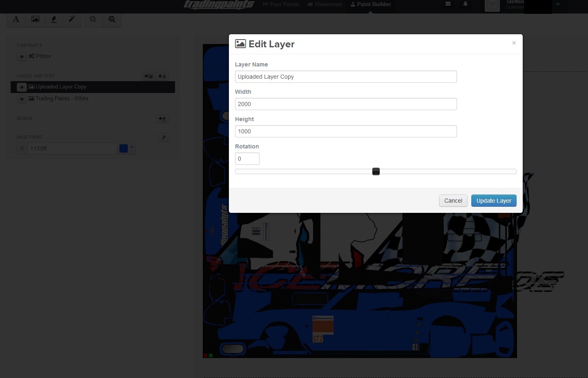The height and width of the screenshot is (378, 588).
Task: Zoom in the paint canvas
Action: tap(112, 20)
